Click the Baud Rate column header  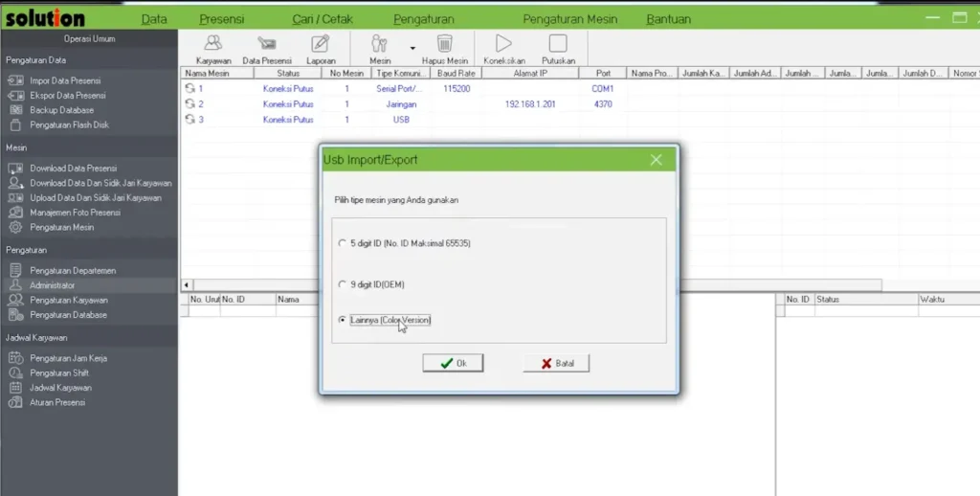tap(457, 73)
